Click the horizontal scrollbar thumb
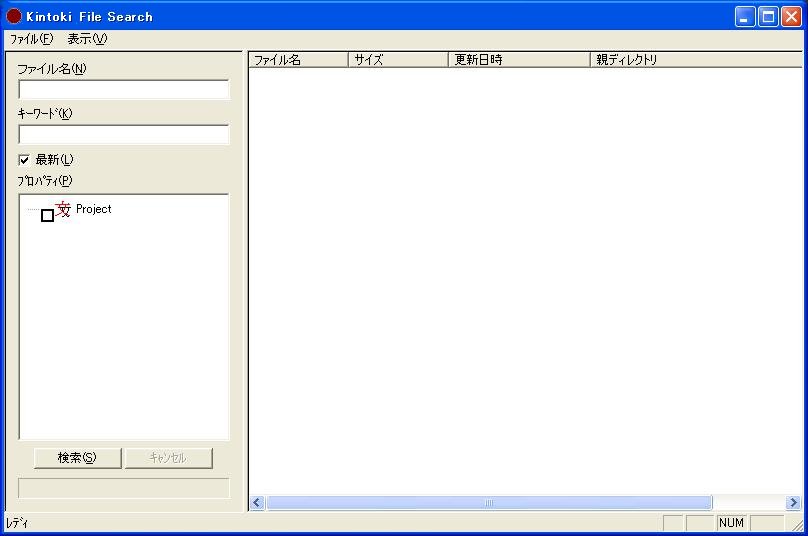The image size is (808, 536). coord(489,502)
